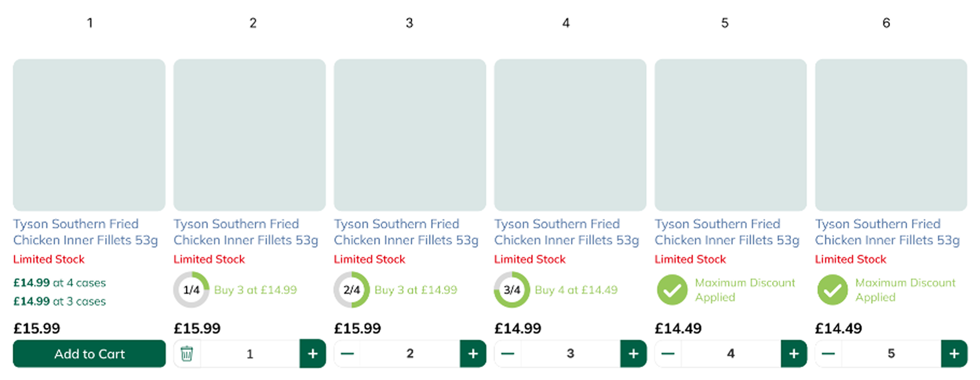Decrease quantity on the card showing 2
Image resolution: width=980 pixels, height=380 pixels.
(x=347, y=354)
